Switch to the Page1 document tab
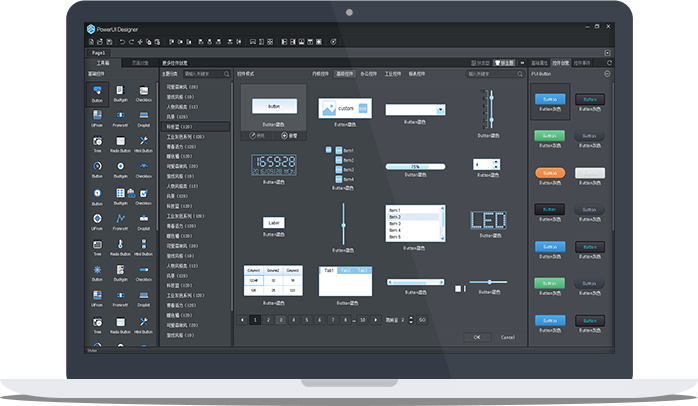Screen dimensions: 698x406 [x=98, y=53]
